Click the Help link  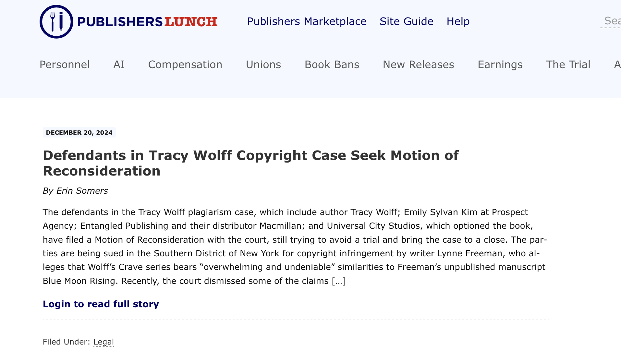coord(458,21)
